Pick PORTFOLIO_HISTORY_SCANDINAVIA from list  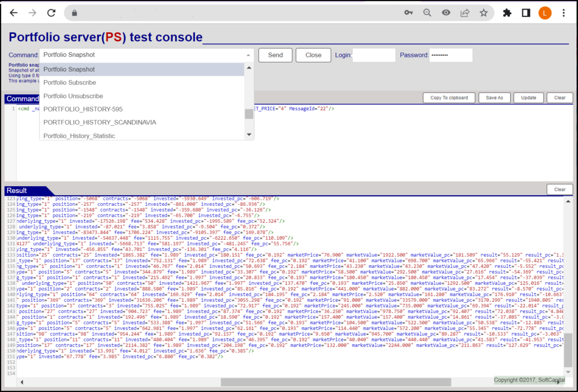[x=142, y=122]
